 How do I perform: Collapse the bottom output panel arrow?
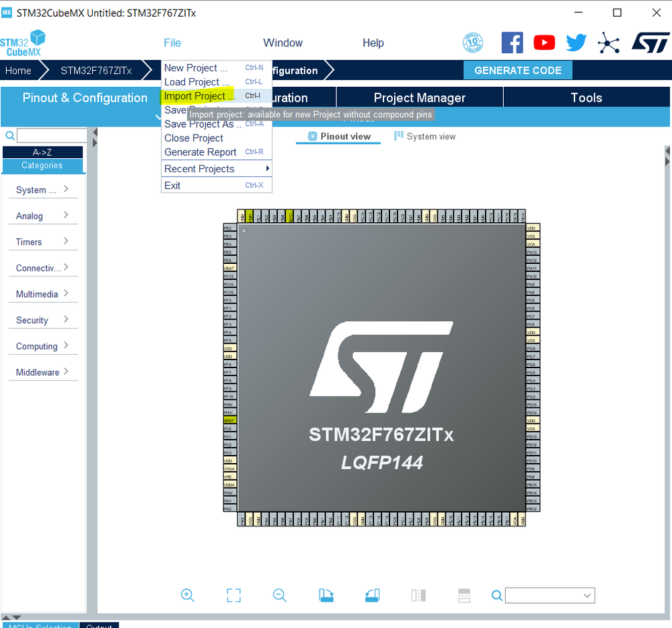click(x=17, y=617)
